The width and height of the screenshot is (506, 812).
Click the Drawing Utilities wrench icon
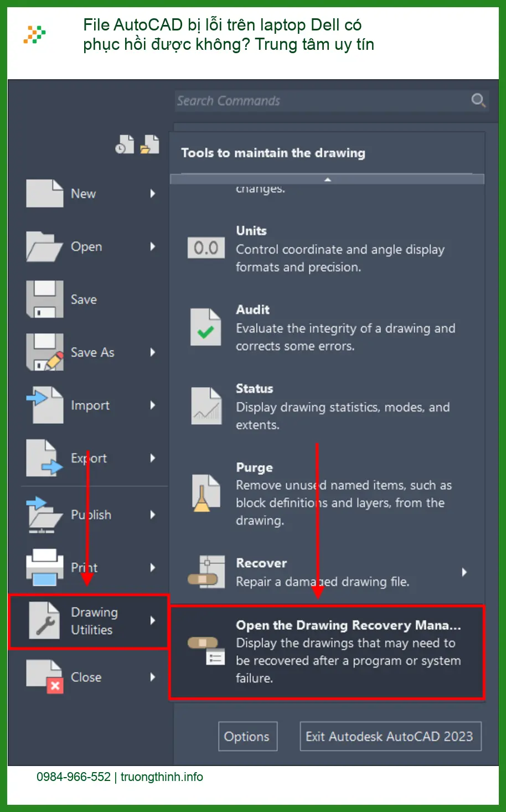(45, 620)
